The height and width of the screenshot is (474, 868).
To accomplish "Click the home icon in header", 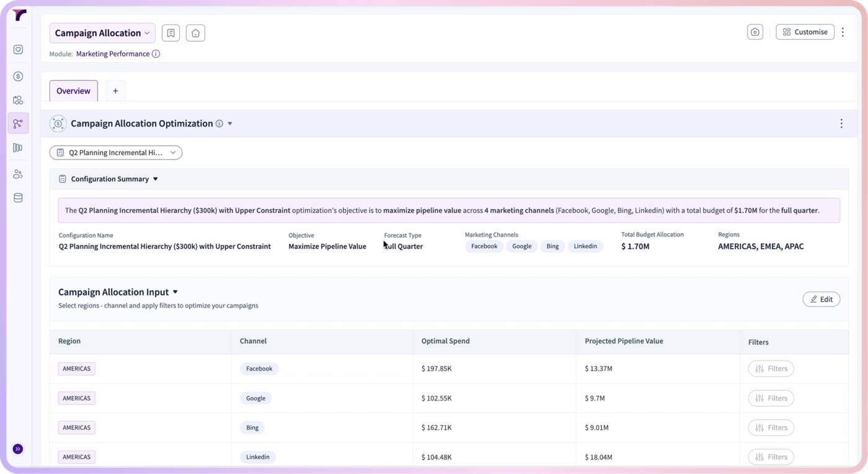I will (195, 33).
